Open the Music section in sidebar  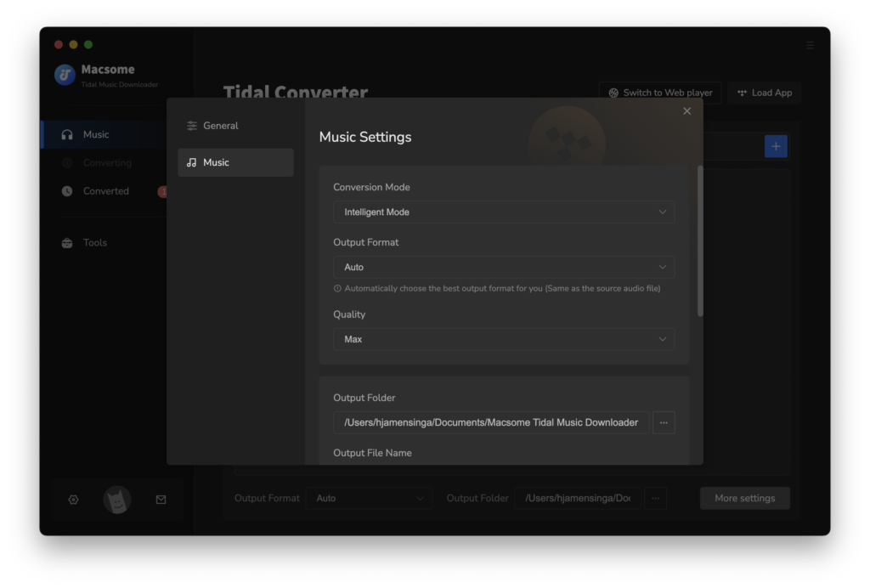coord(103,135)
